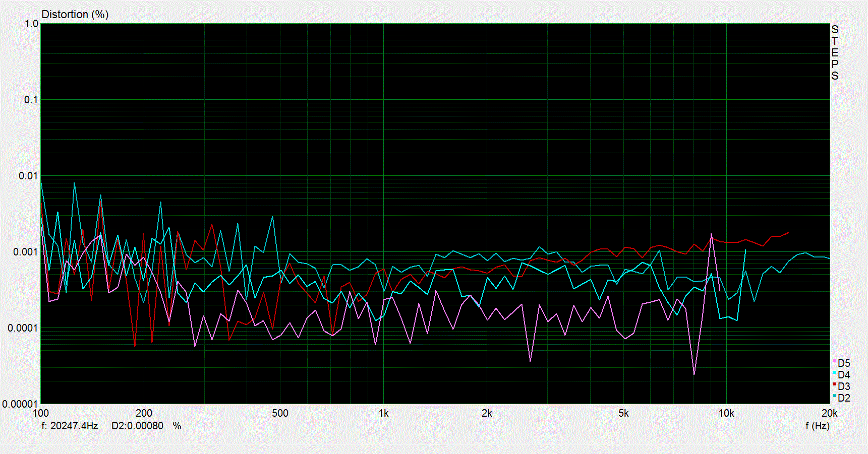Viewport: 868px width, 454px height.
Task: Click the 500 frequency tick label
Action: [280, 414]
